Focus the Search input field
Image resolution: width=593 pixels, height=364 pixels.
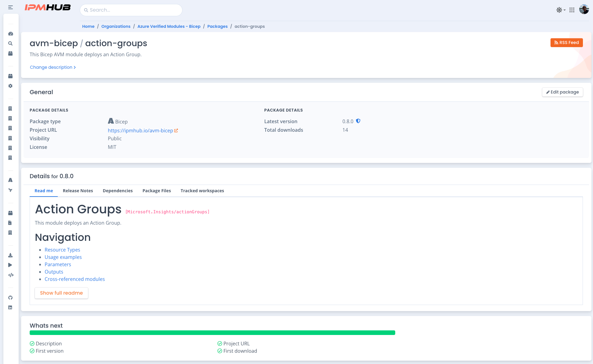tap(131, 10)
